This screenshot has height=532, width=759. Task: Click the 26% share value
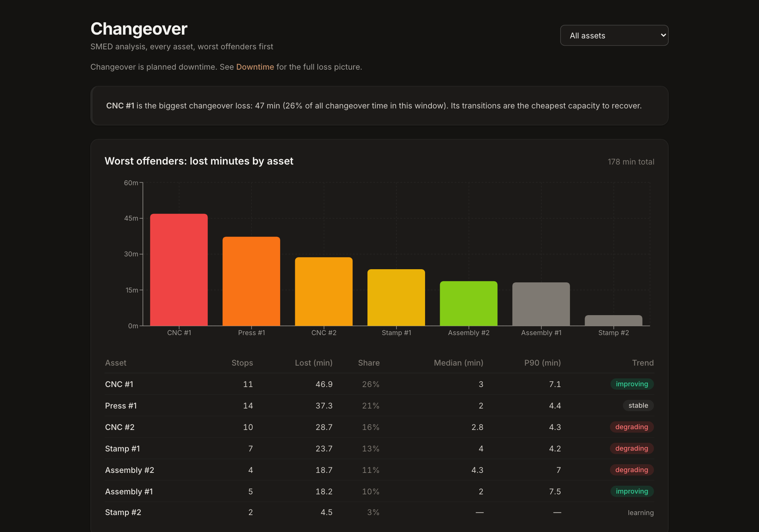[371, 384]
